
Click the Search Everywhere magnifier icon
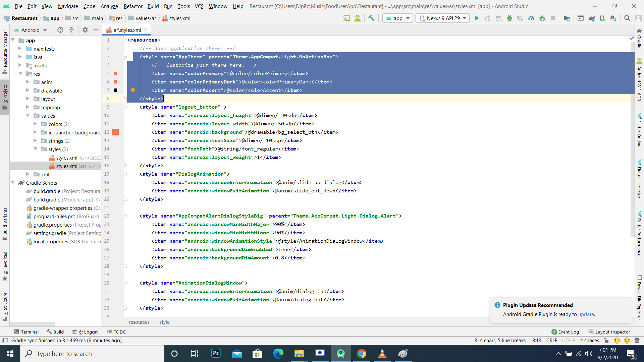click(627, 18)
